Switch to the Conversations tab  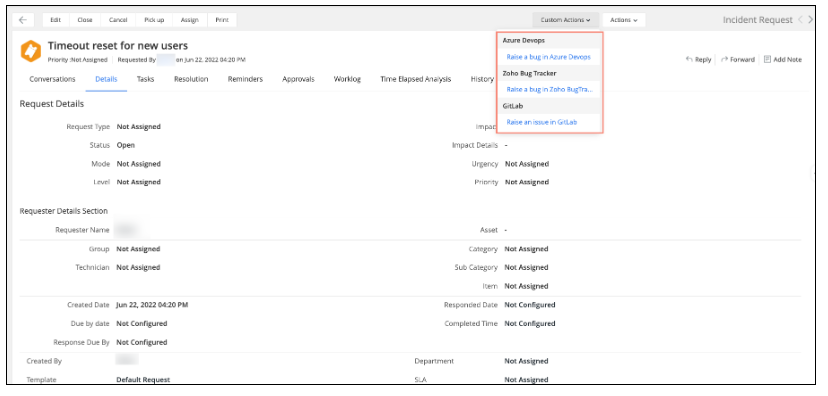coord(52,79)
